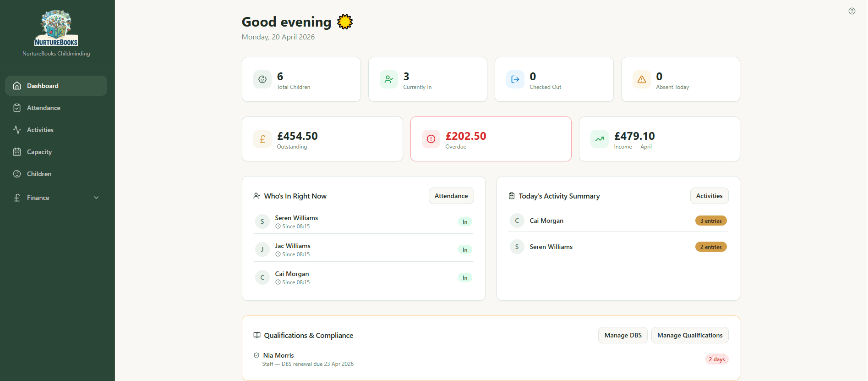This screenshot has height=381, width=868.
Task: Click the 2 days badge for Nia Morris
Action: 717,359
